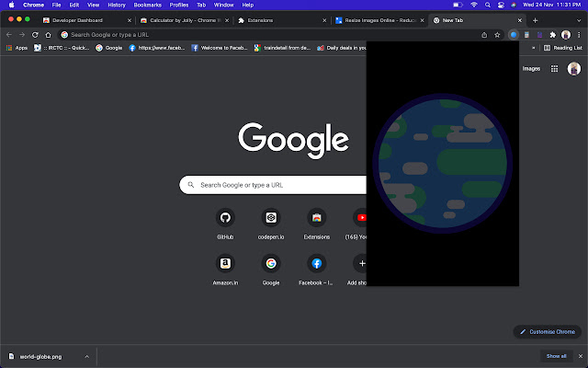Open the Extensions puzzle-piece menu
Image resolution: width=588 pixels, height=368 pixels.
coord(553,35)
